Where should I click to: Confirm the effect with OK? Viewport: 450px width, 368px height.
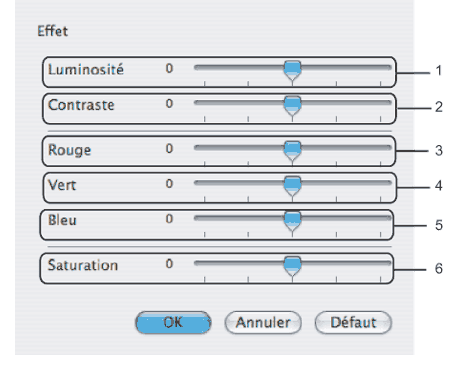point(173,322)
